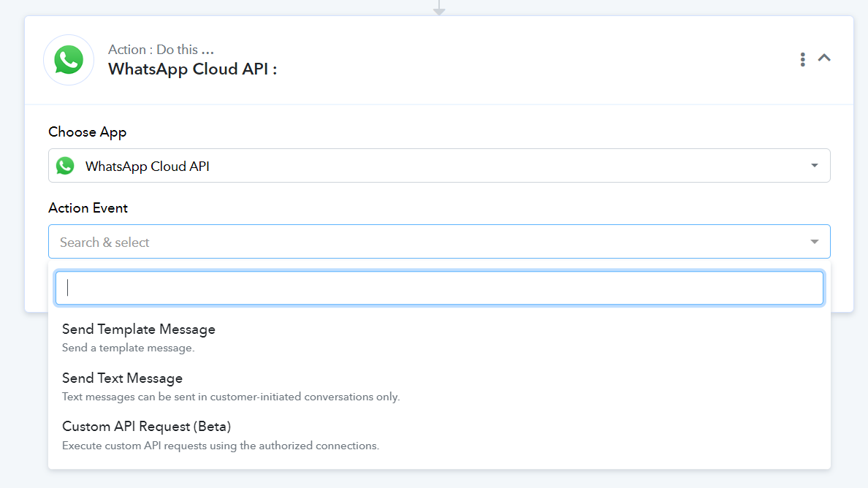This screenshot has height=488, width=868.
Task: Click the Search & select field
Action: (x=439, y=242)
